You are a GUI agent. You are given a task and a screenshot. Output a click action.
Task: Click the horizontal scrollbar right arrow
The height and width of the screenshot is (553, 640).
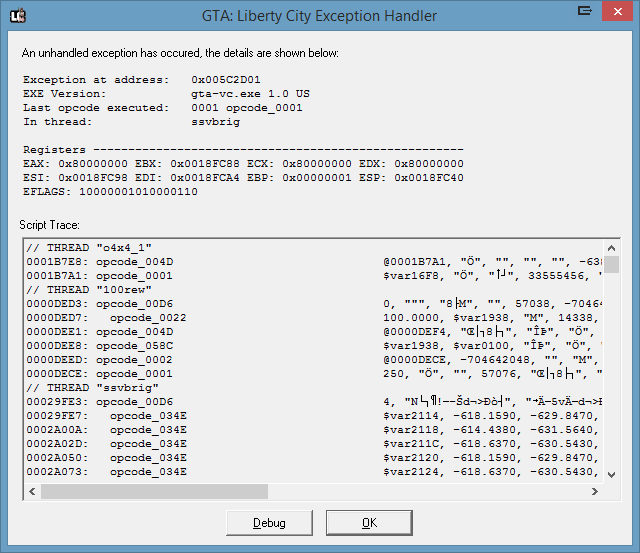pyautogui.click(x=592, y=491)
